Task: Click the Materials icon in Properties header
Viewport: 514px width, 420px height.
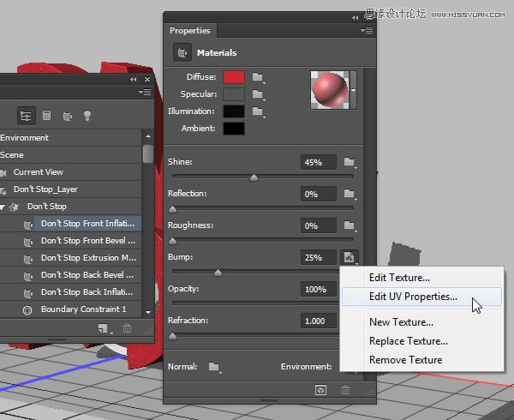Action: pos(182,52)
